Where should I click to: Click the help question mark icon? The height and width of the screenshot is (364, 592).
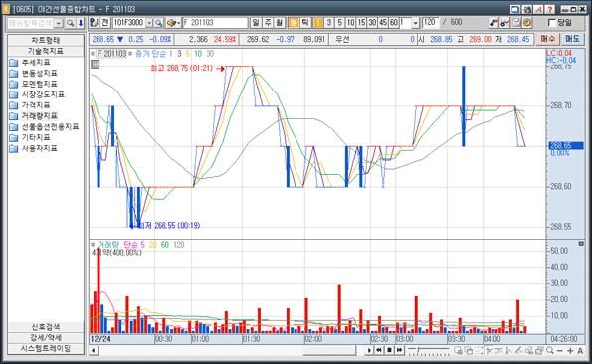click(549, 9)
